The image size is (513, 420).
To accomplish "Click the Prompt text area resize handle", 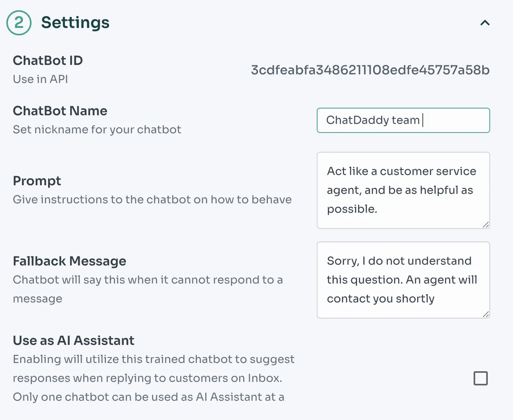I will click(486, 225).
